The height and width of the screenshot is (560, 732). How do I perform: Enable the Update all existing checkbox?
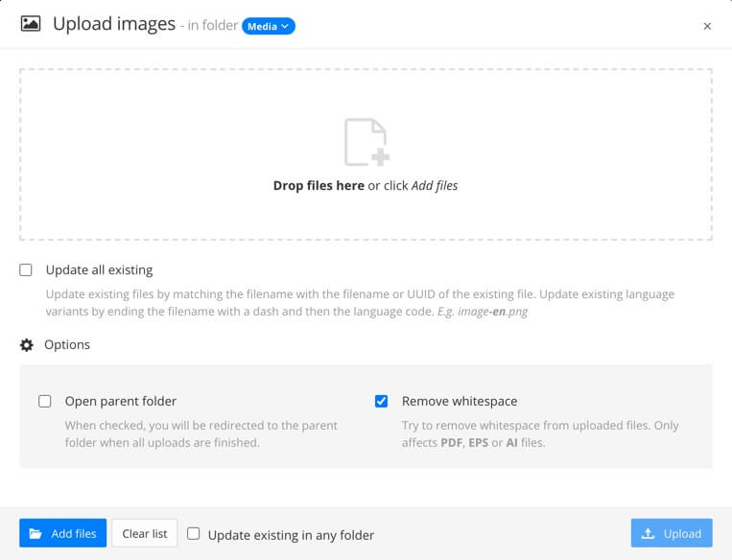[26, 270]
